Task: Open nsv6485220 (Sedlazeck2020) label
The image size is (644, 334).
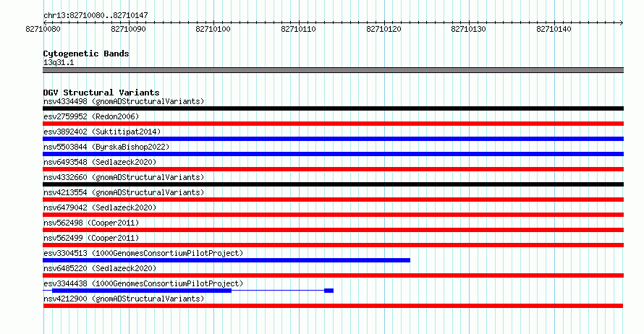Action: (100, 268)
